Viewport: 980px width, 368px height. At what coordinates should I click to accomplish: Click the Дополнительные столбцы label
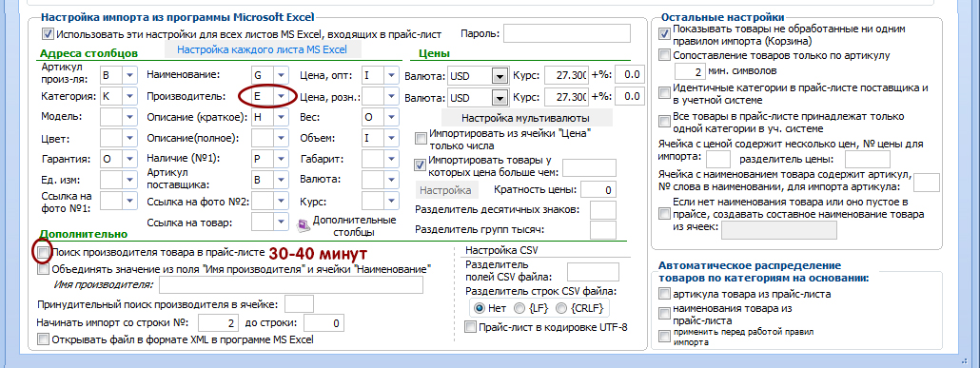[x=354, y=226]
